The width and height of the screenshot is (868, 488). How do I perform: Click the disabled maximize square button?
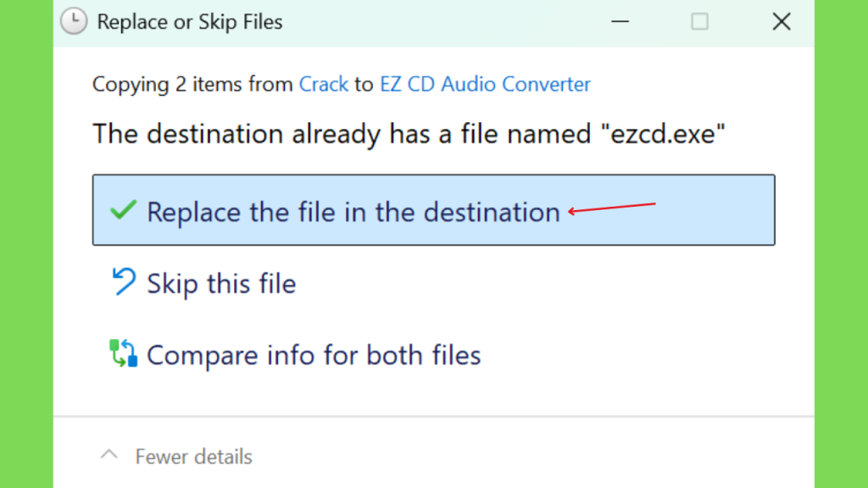pos(699,21)
